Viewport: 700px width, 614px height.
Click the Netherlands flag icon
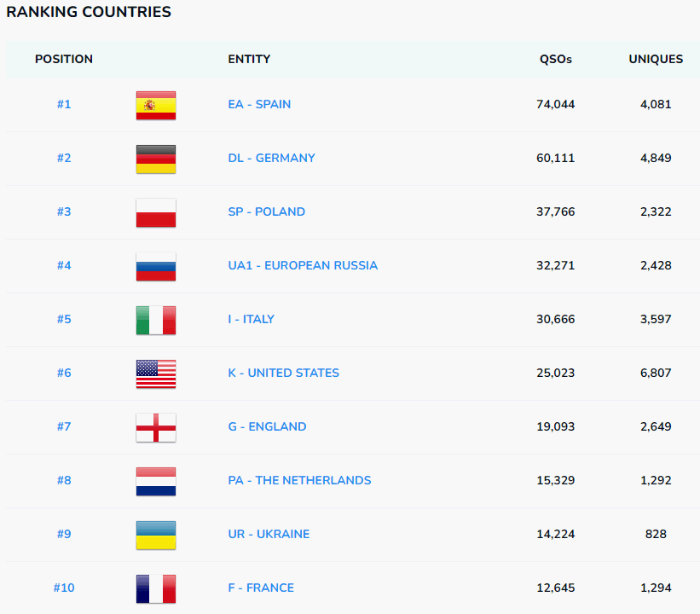(x=156, y=481)
